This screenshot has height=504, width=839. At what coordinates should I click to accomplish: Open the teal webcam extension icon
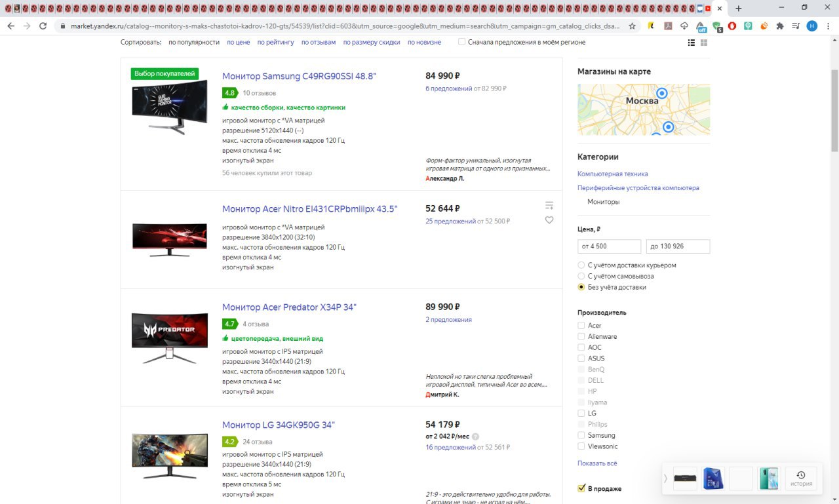click(x=748, y=26)
